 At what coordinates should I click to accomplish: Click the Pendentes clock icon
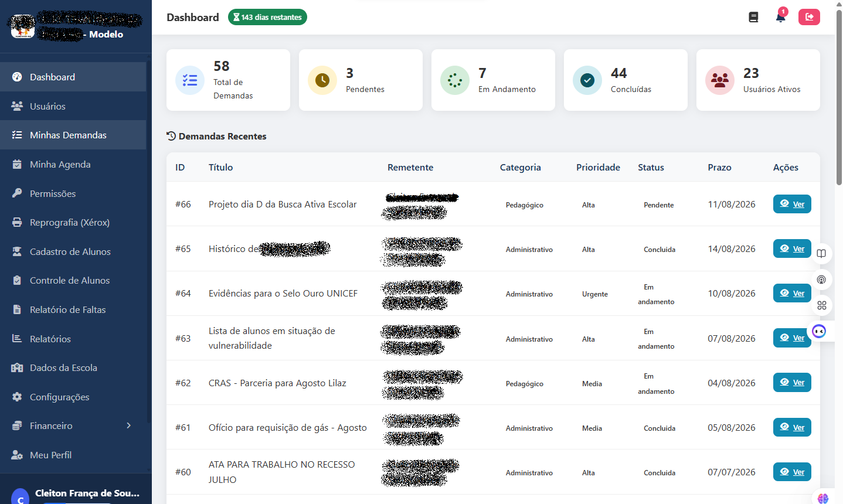322,80
